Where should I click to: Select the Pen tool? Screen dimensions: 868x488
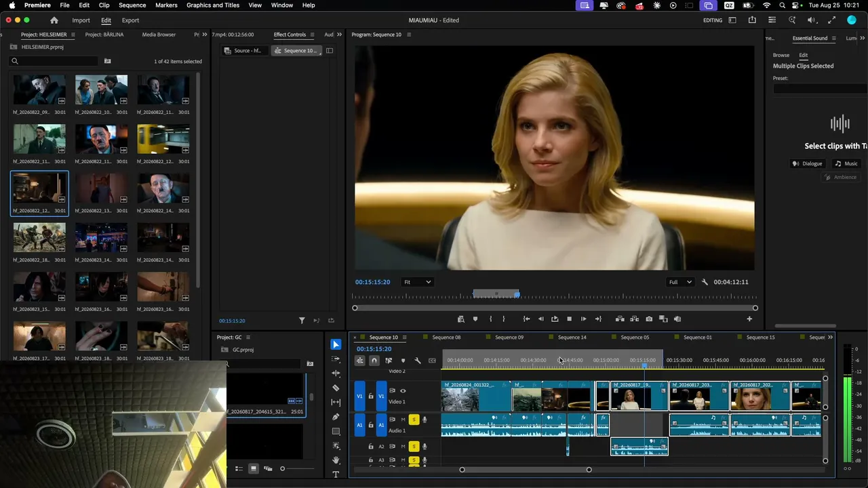coord(336,417)
